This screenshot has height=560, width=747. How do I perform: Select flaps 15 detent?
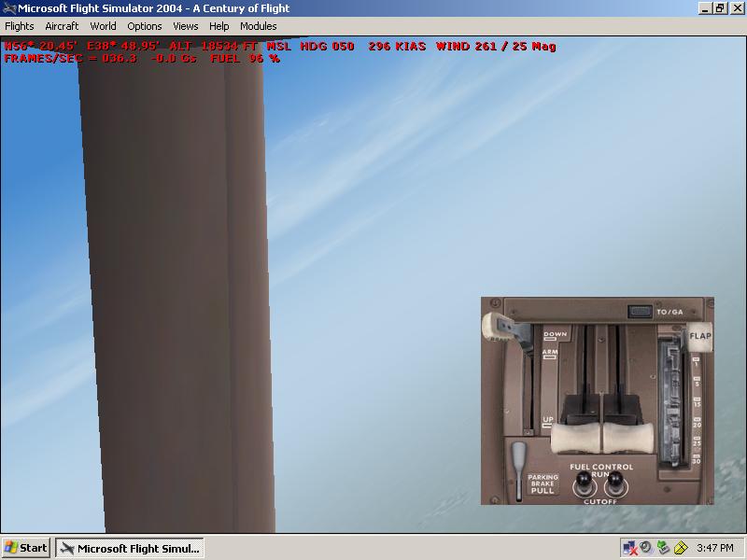[x=697, y=402]
